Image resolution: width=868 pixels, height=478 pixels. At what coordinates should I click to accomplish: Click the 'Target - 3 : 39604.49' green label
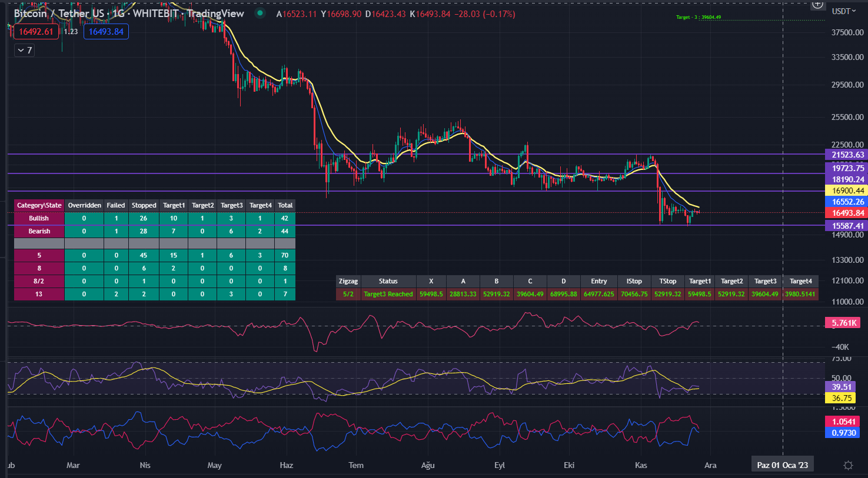pyautogui.click(x=698, y=17)
